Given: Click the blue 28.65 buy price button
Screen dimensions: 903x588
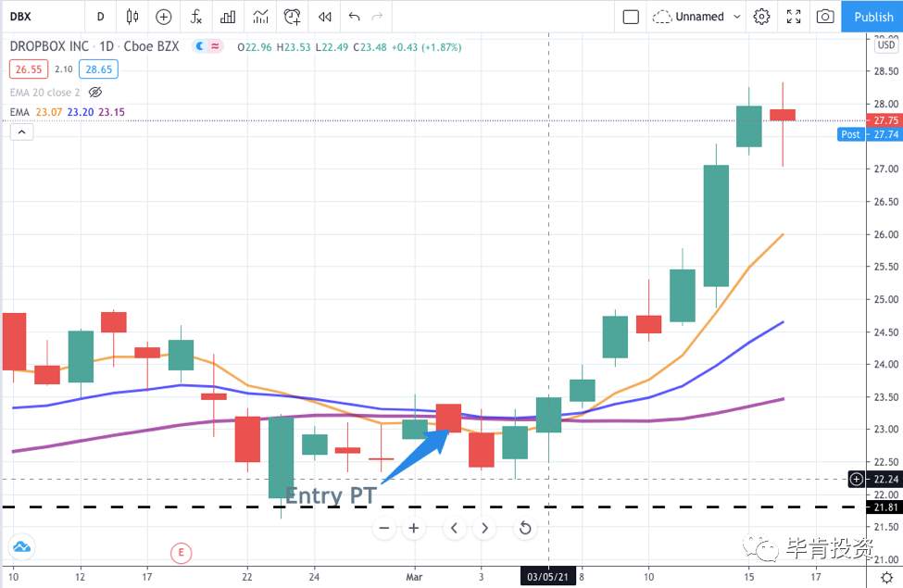Looking at the screenshot, I should pyautogui.click(x=98, y=69).
